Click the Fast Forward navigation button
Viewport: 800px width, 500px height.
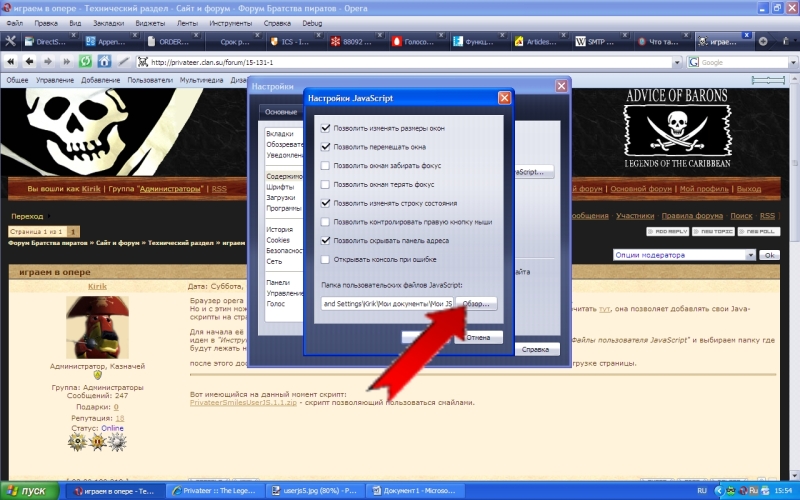coord(66,62)
